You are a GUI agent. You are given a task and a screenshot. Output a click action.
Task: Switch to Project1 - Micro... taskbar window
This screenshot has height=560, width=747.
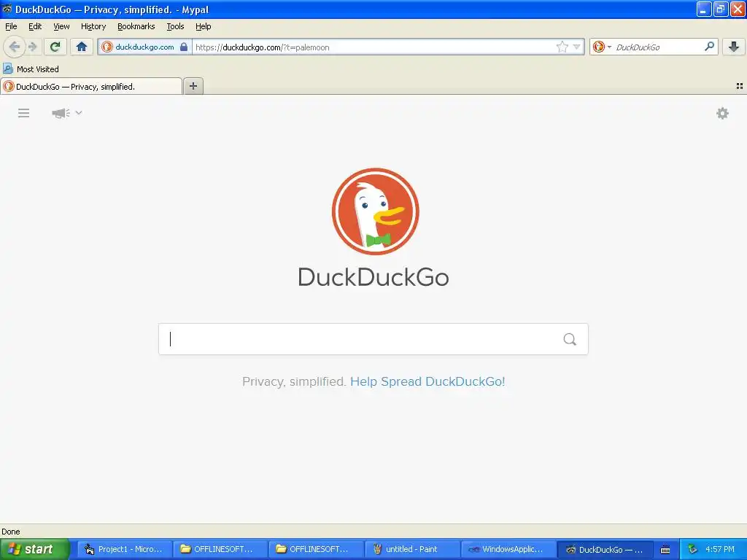125,549
